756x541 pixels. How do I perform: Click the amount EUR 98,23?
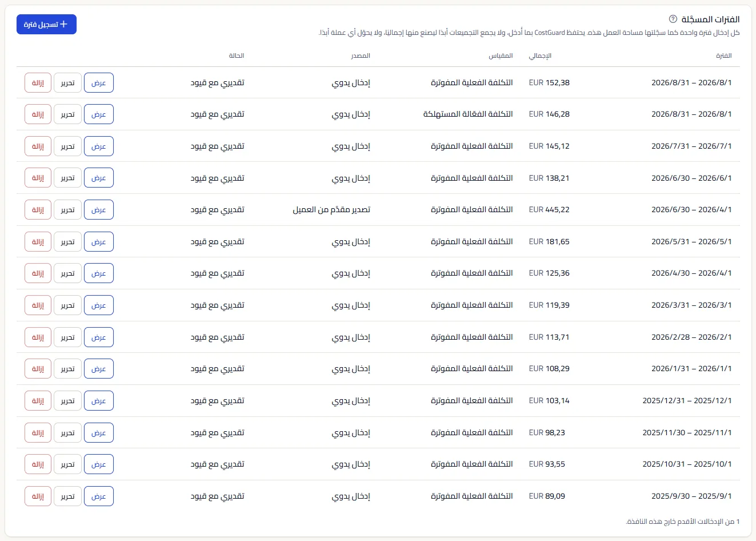[547, 433]
